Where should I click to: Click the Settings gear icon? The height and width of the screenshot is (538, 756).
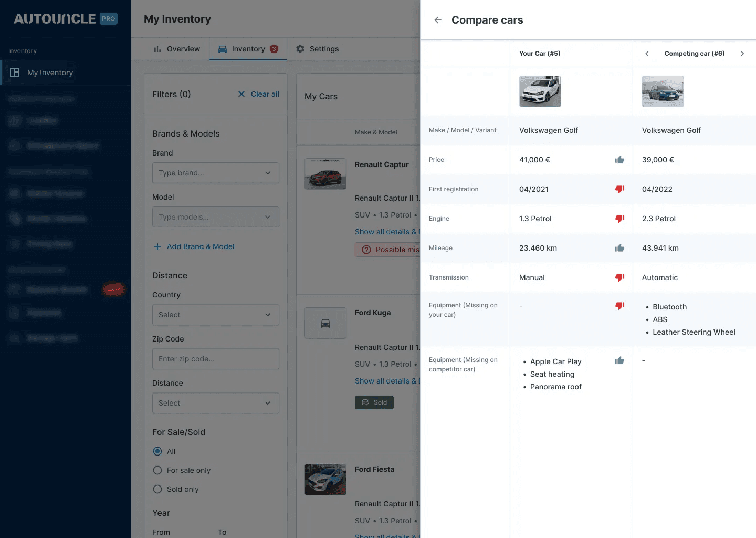coord(300,49)
